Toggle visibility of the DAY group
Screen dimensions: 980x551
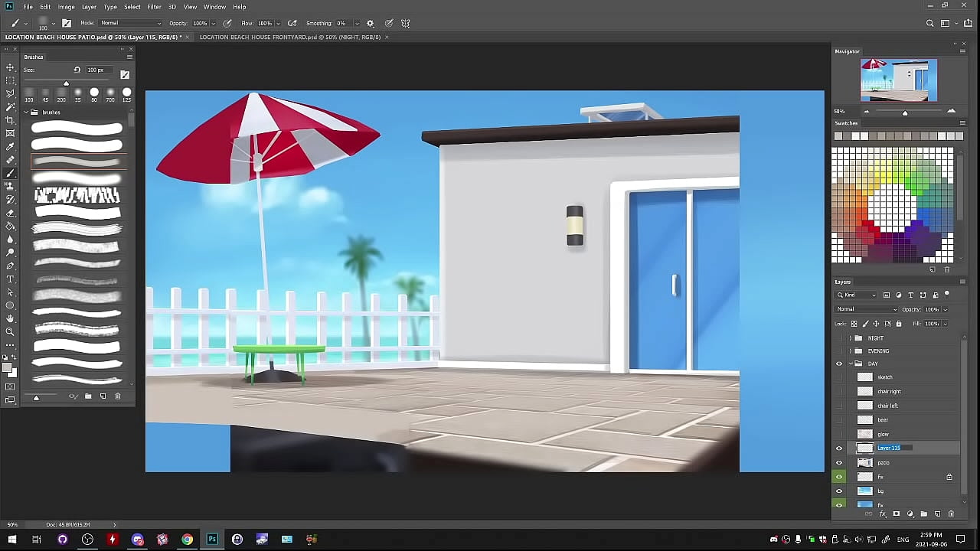839,364
